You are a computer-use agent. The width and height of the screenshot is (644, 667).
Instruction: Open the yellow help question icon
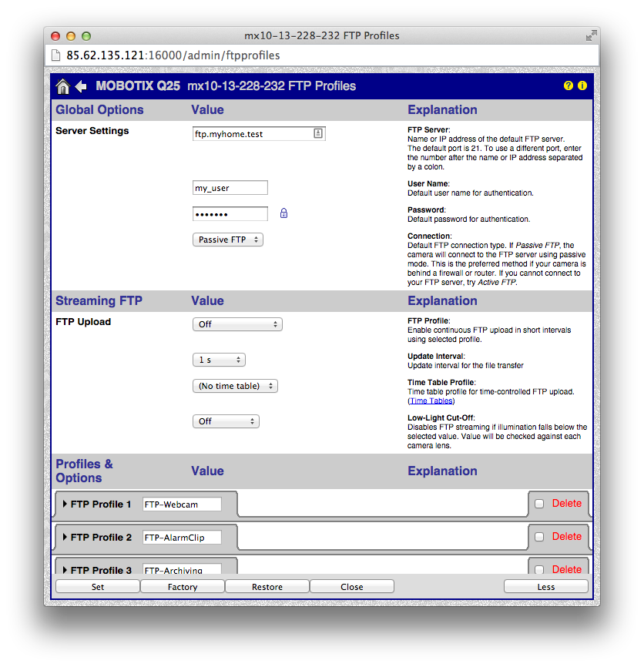coord(569,85)
